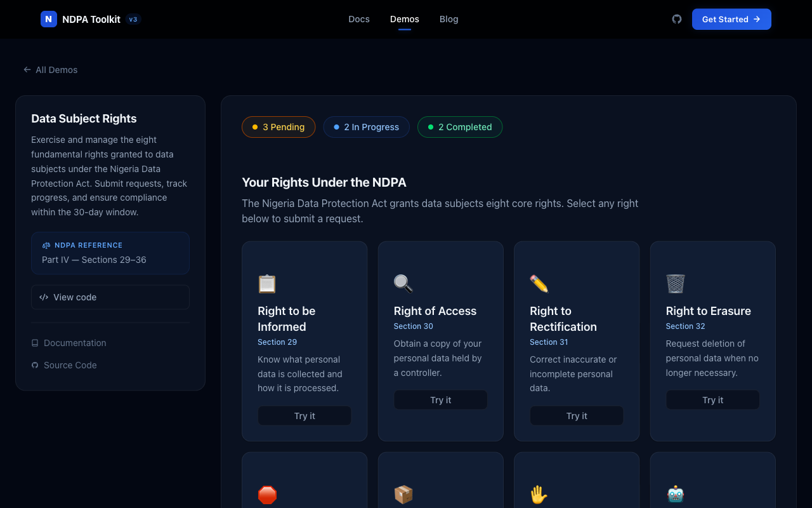Click the robot emoji icon
Image resolution: width=812 pixels, height=508 pixels.
click(x=676, y=495)
